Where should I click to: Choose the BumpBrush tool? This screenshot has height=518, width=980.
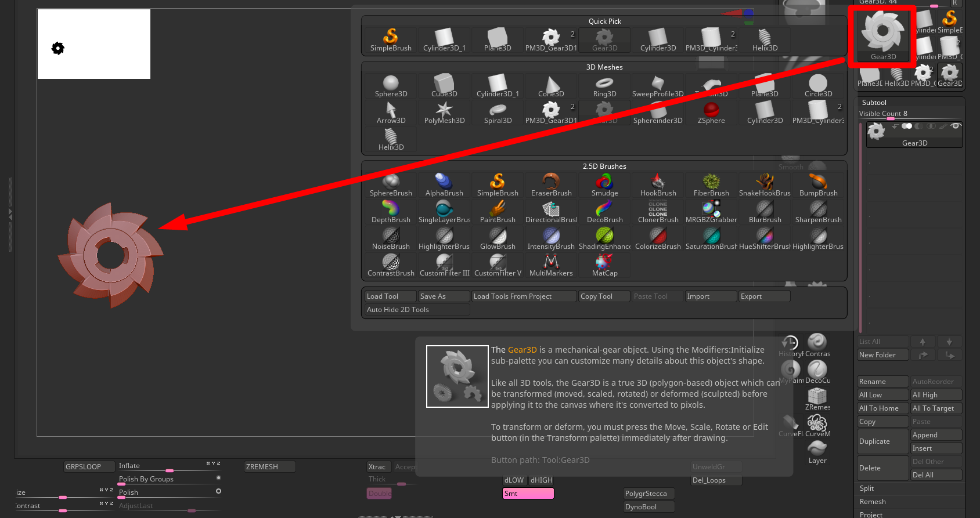(818, 185)
